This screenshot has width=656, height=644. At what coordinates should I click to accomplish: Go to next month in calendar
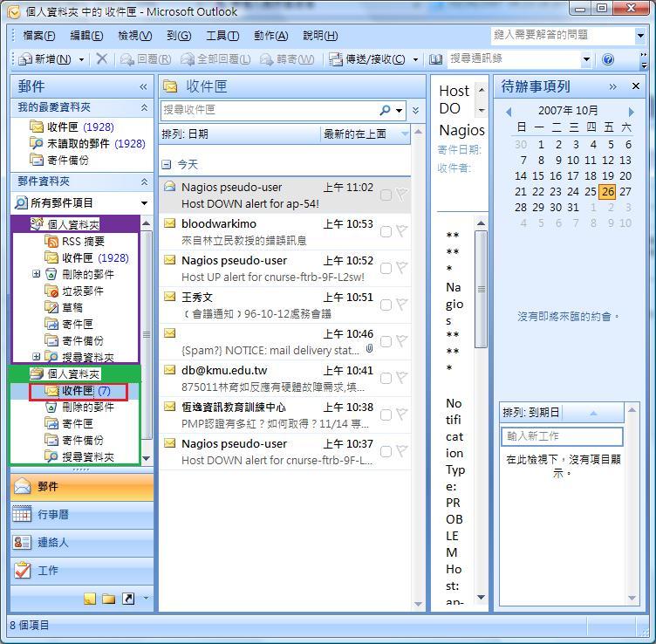click(632, 112)
